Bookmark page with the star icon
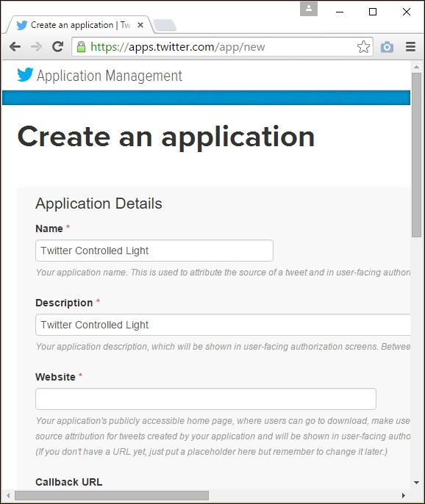Screen dimensions: 425x504 [363, 47]
